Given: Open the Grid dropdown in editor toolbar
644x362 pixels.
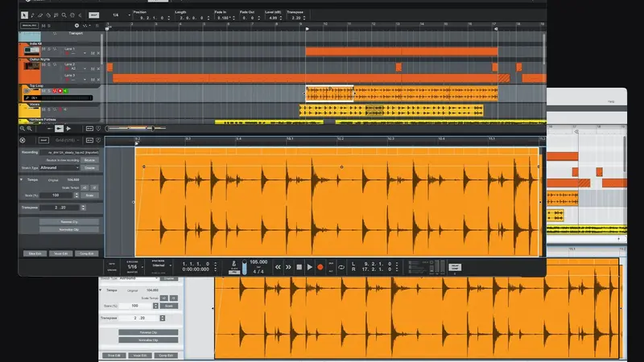Looking at the screenshot, I should point(66,140).
